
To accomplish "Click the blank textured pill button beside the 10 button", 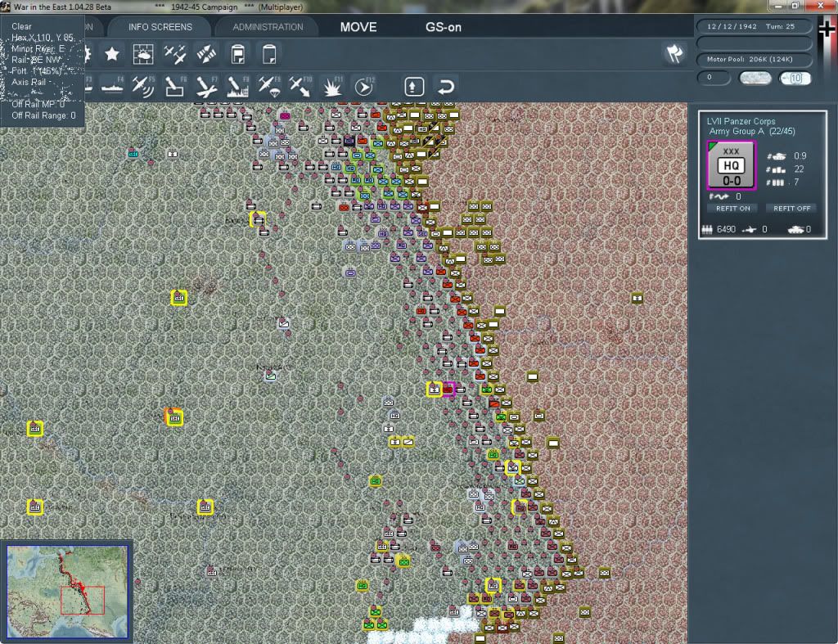I will pyautogui.click(x=755, y=79).
